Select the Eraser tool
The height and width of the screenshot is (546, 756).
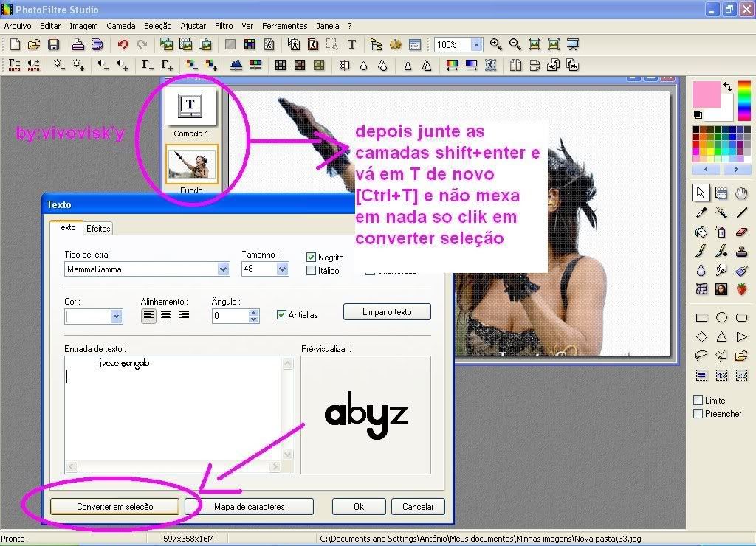[x=741, y=232]
